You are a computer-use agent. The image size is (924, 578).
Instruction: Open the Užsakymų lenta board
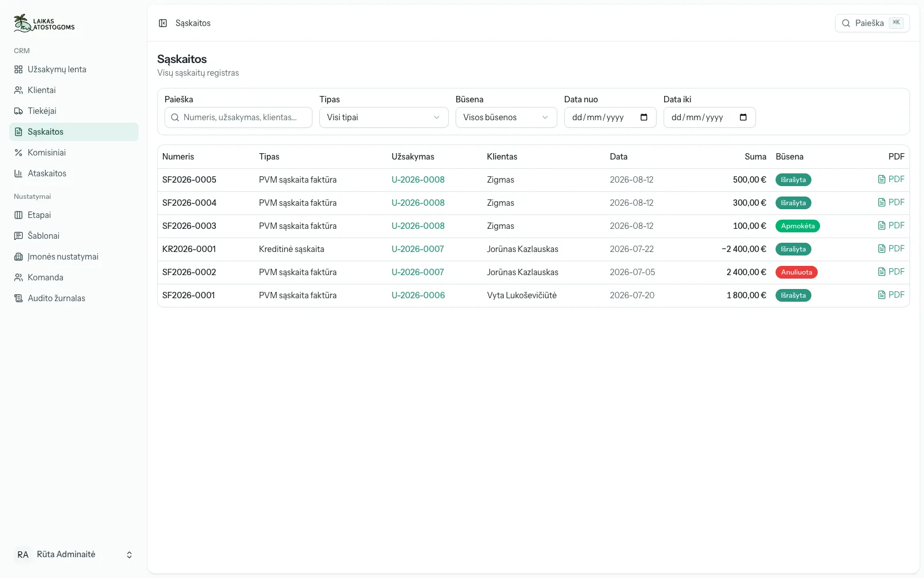[x=74, y=69]
